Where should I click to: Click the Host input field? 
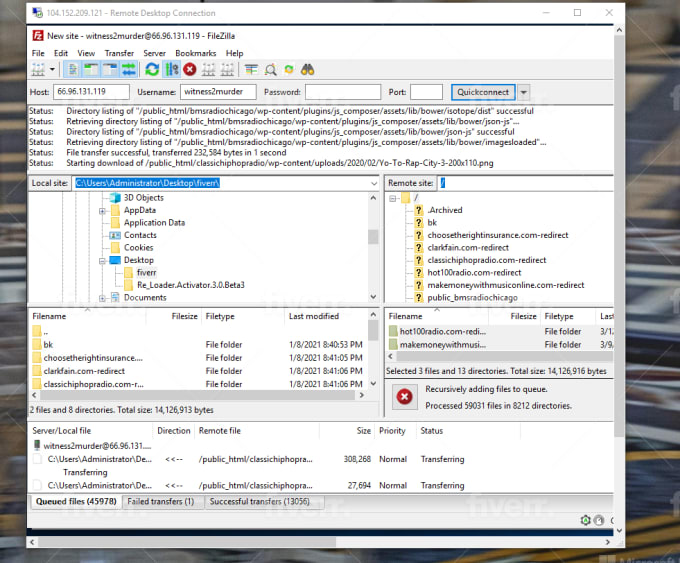(x=91, y=92)
